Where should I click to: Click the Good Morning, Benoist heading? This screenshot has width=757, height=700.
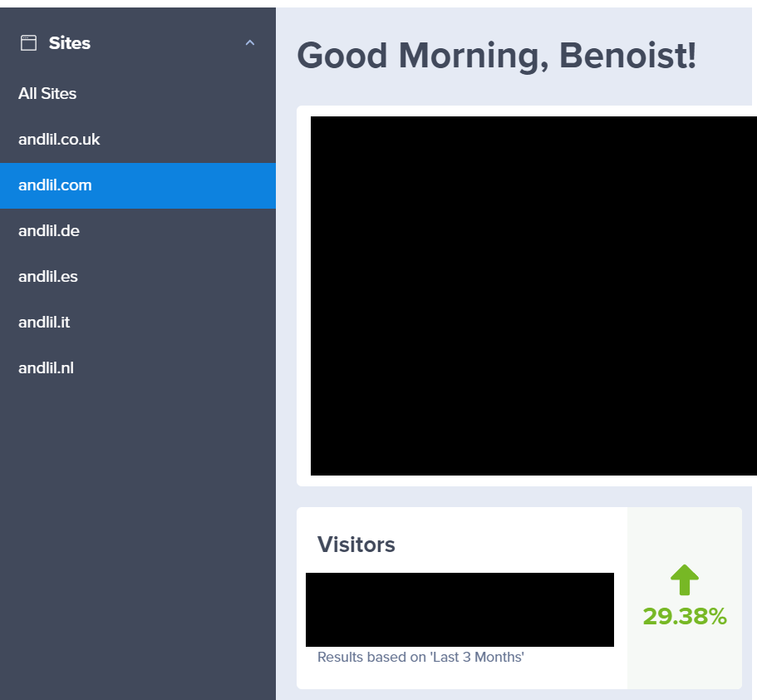point(496,56)
